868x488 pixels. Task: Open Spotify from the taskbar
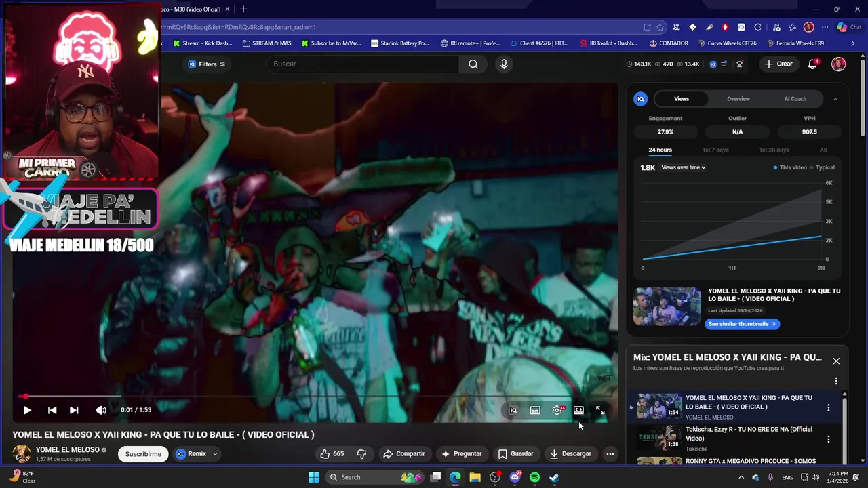(x=534, y=477)
